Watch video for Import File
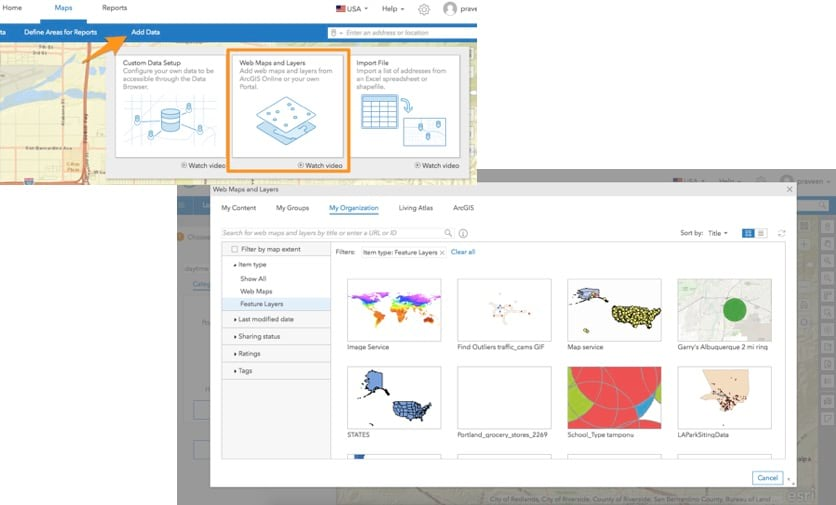Image resolution: width=836 pixels, height=505 pixels. point(437,165)
